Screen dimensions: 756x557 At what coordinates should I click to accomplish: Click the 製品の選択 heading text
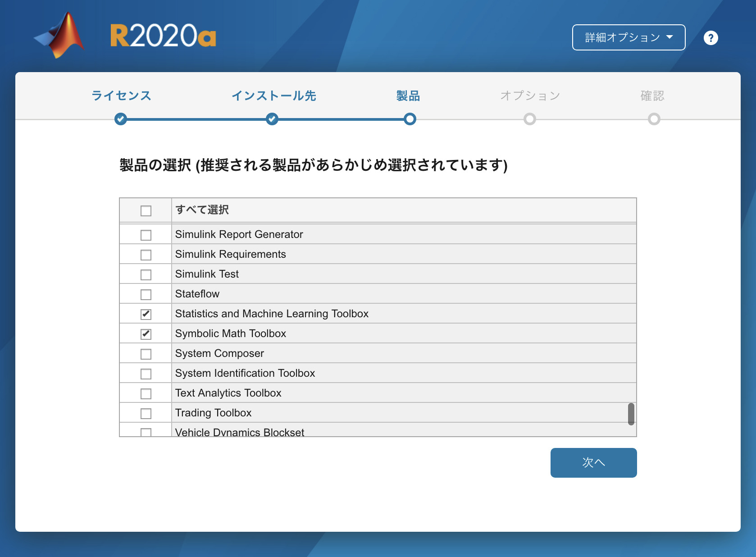pyautogui.click(x=313, y=165)
